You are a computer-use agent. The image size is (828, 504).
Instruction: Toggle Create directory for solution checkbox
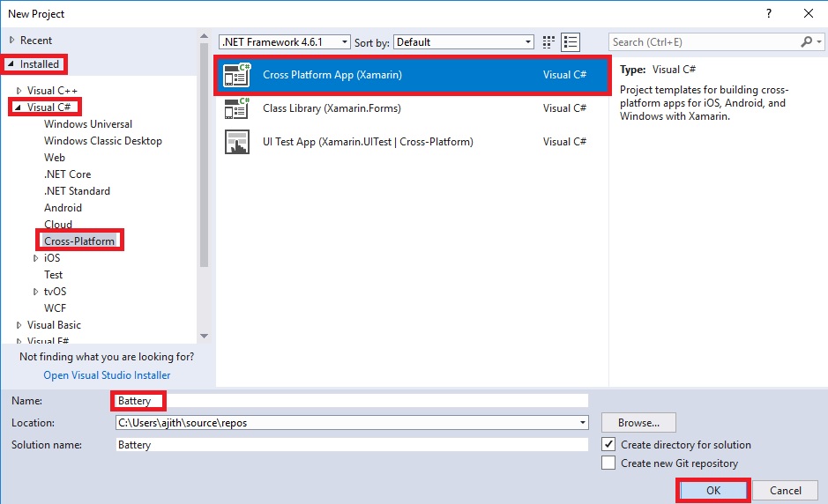click(x=608, y=444)
